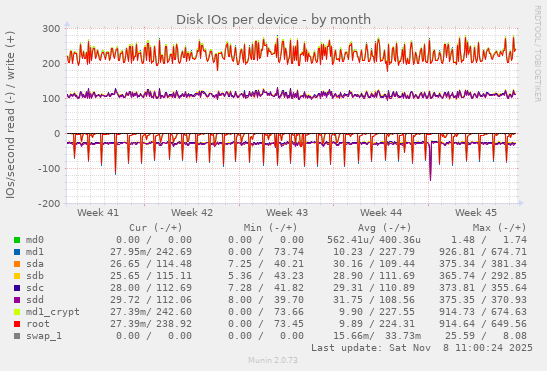Click the y-axis value '-200'
547x371 pixels.
pos(49,203)
